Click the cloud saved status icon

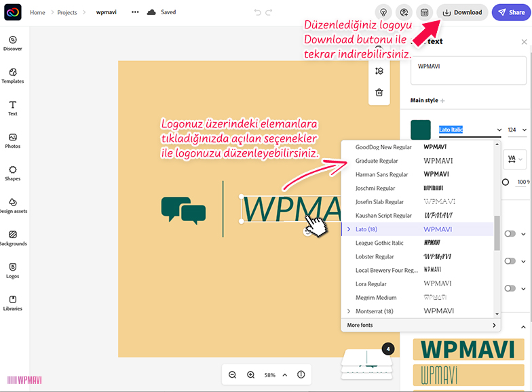151,12
